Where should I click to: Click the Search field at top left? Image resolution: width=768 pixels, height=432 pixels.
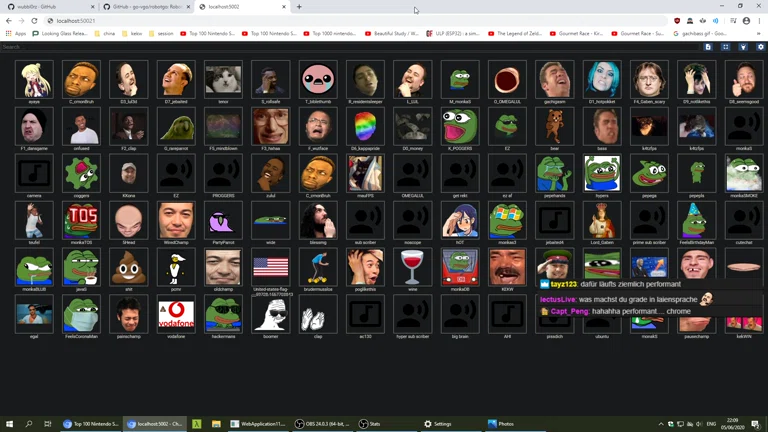point(350,47)
